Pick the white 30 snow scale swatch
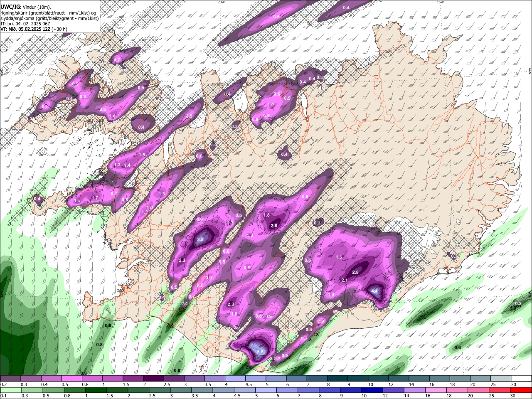The height and width of the screenshot is (399, 532). [x=521, y=379]
